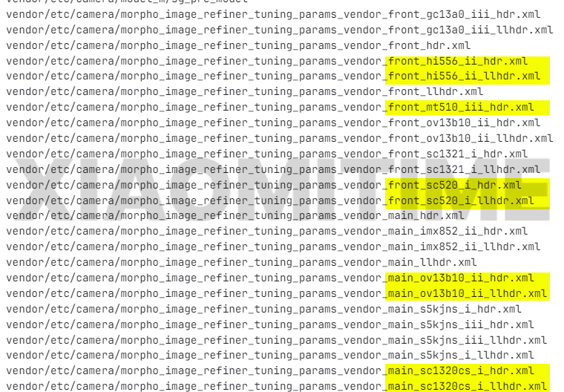Select the front_gc13a0_iii_llhdr.xml line
This screenshot has width=564, height=392.
pyautogui.click(x=280, y=30)
